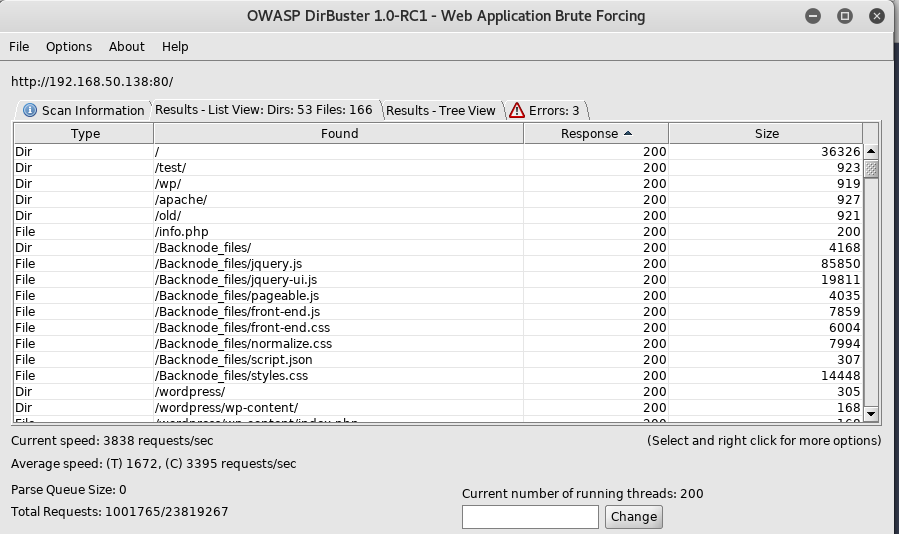This screenshot has width=899, height=534.
Task: Select /Backnode_files/front-end.js row
Action: click(438, 312)
